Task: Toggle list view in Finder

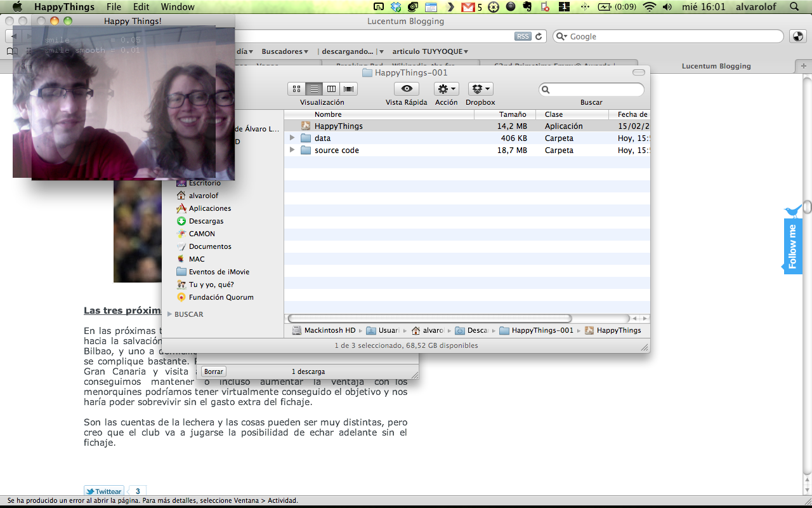Action: point(313,89)
